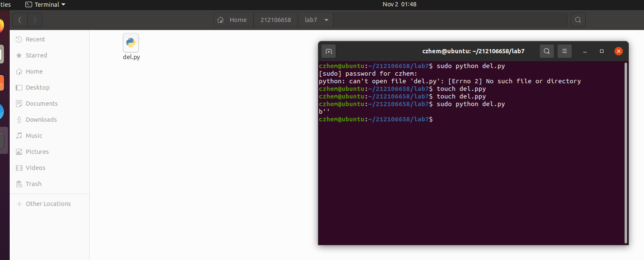This screenshot has height=260, width=644.
Task: Click the "[sudo] password for czhem:" line
Action: click(x=368, y=74)
